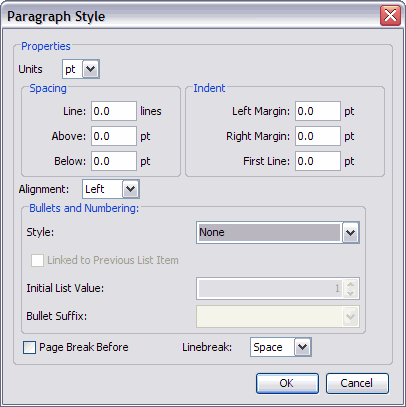The width and height of the screenshot is (406, 407).
Task: Click the Cancel button
Action: point(357,383)
